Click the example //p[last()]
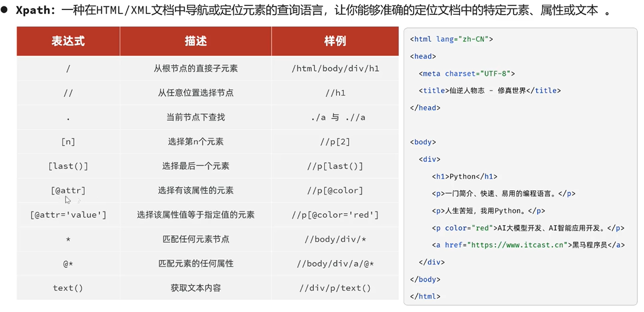Viewport: 644px width, 312px height. pos(335,166)
